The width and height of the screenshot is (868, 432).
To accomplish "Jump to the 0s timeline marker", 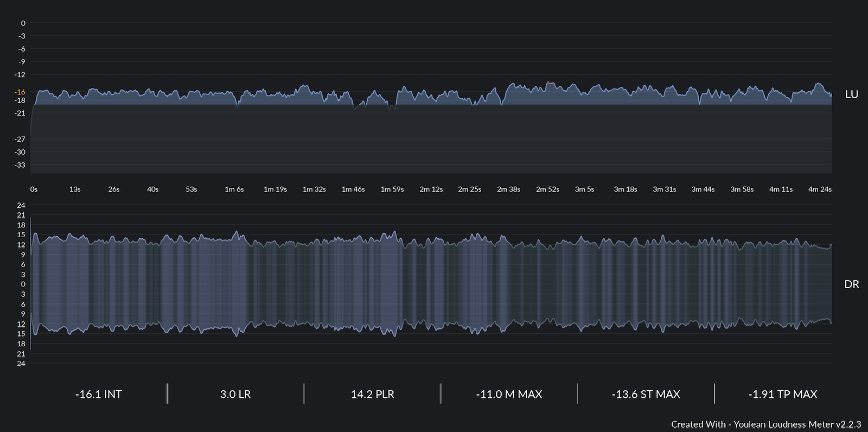I will (x=34, y=189).
